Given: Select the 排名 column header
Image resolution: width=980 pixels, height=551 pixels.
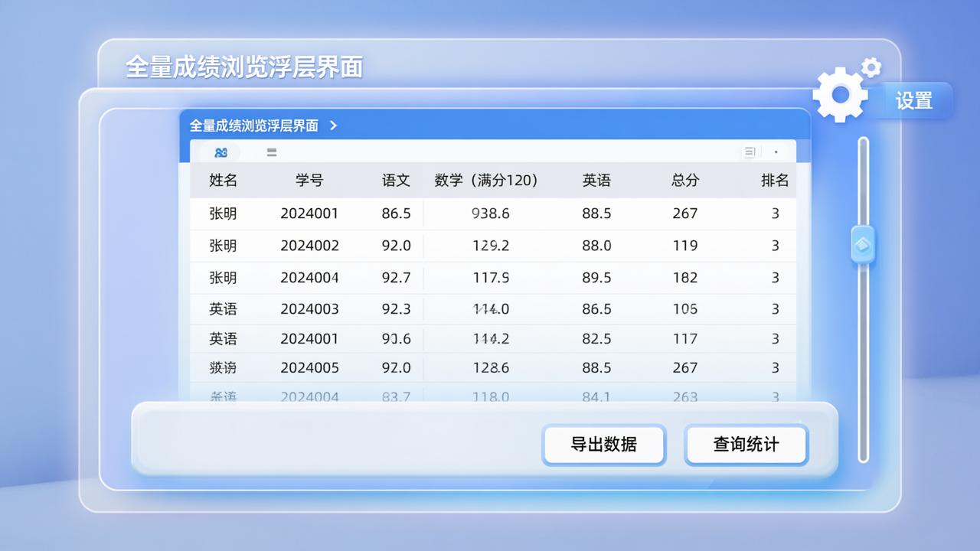Looking at the screenshot, I should (775, 181).
